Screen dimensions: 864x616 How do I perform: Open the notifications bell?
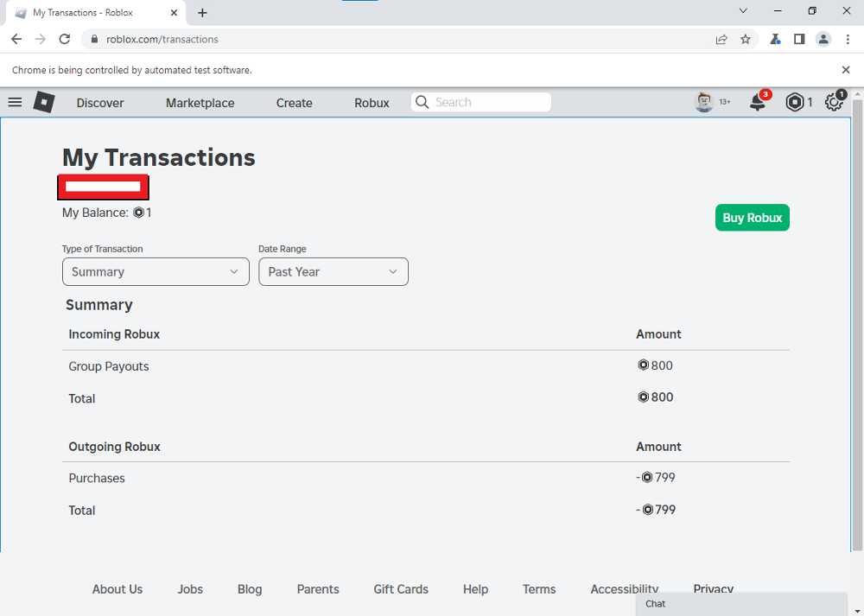coord(759,102)
